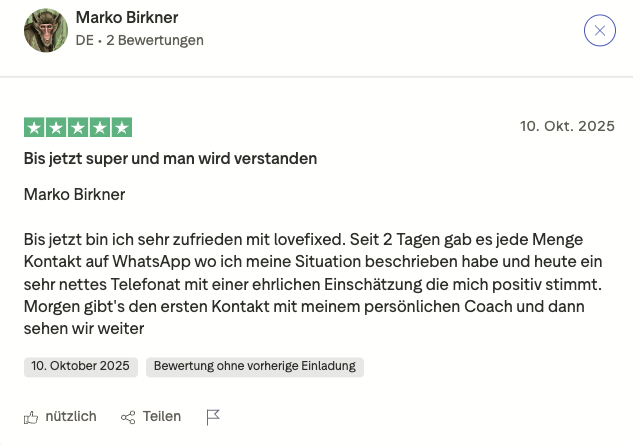Open the review title 'Bis jetzt super'
The height and width of the screenshot is (444, 633).
(x=170, y=158)
